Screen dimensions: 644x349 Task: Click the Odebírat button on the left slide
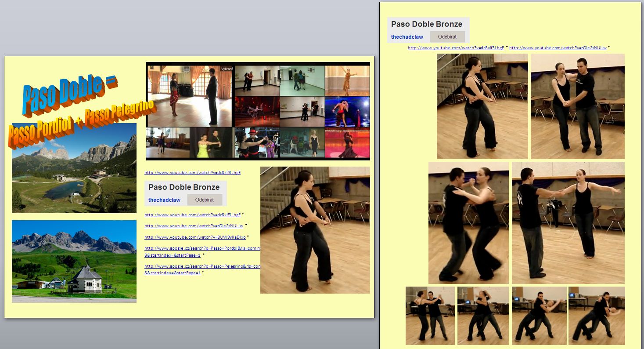[x=205, y=200]
